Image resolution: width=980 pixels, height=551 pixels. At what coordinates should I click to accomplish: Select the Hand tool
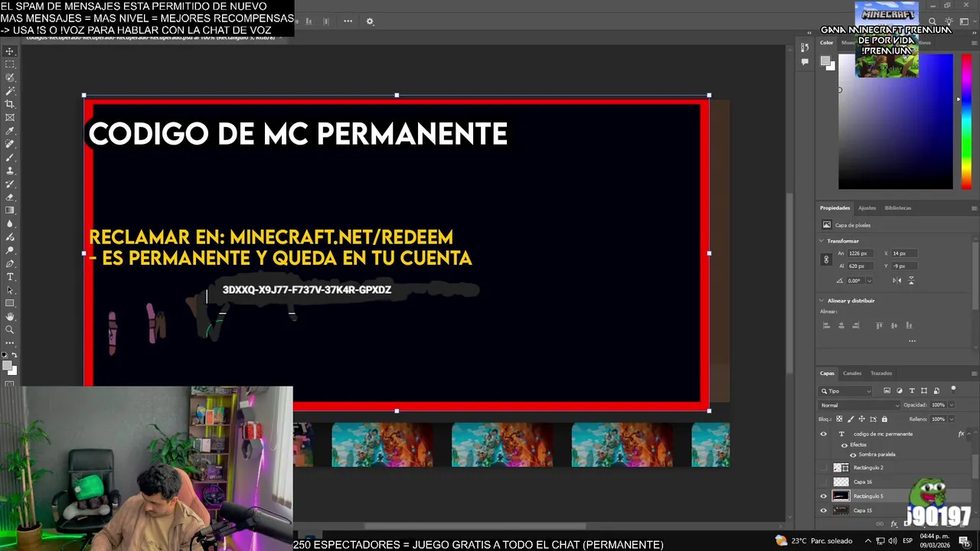pos(10,316)
